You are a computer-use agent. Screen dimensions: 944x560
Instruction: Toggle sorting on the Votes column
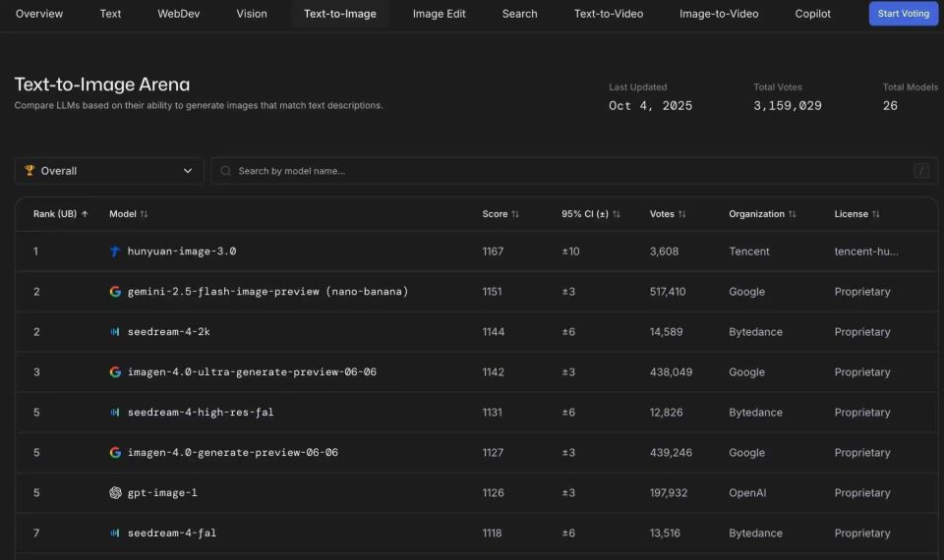(x=681, y=214)
